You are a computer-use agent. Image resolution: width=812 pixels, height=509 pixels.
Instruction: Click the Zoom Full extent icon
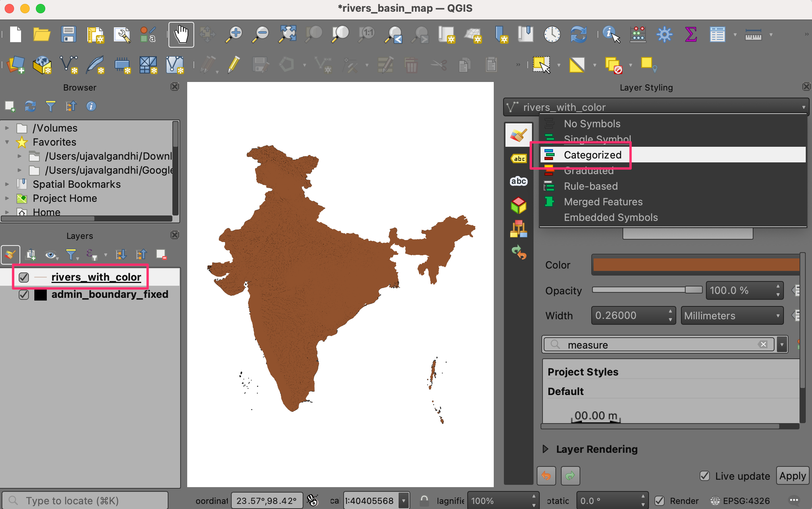287,34
